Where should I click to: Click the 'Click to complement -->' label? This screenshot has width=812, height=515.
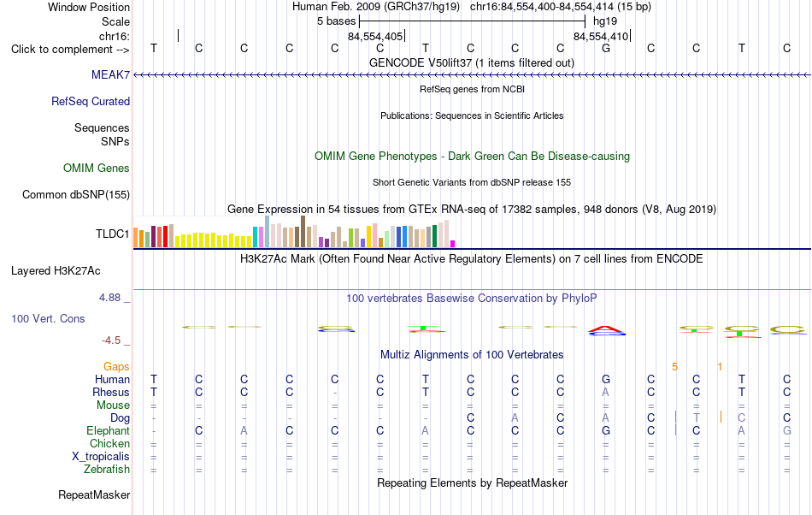(70, 50)
